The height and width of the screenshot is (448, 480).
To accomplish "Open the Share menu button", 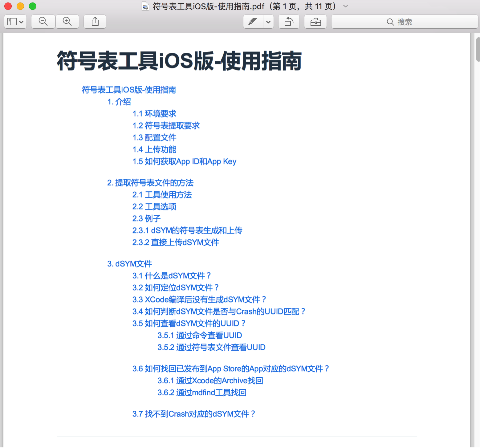I will (95, 22).
